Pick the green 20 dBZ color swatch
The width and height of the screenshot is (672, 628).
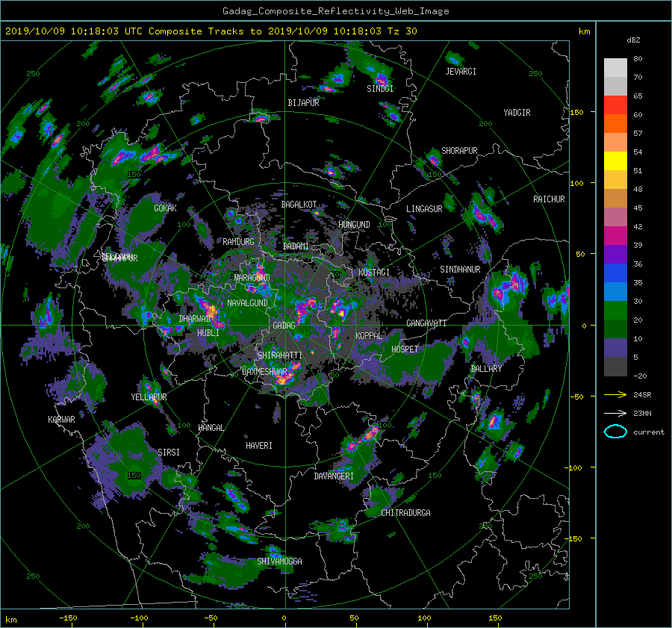point(615,311)
